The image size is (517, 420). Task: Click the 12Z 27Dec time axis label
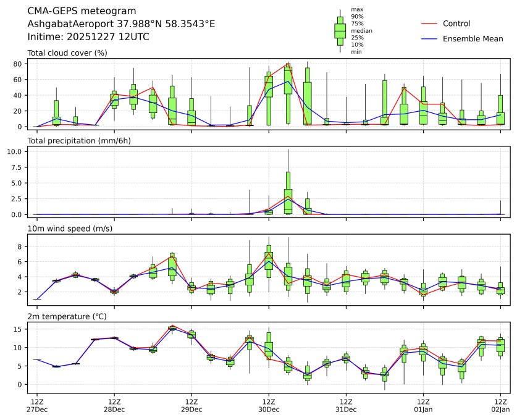pyautogui.click(x=37, y=405)
